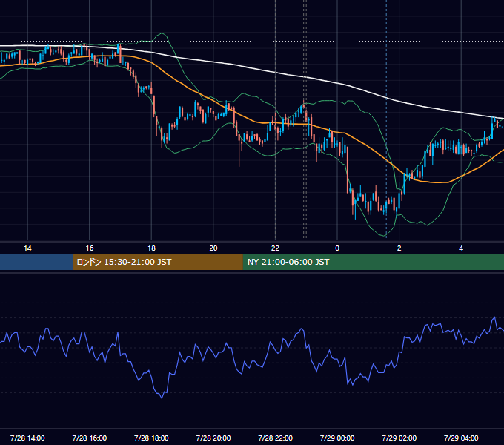This screenshot has height=445, width=504.
Task: Click the 7/29 02:00 time label
Action: click(399, 438)
